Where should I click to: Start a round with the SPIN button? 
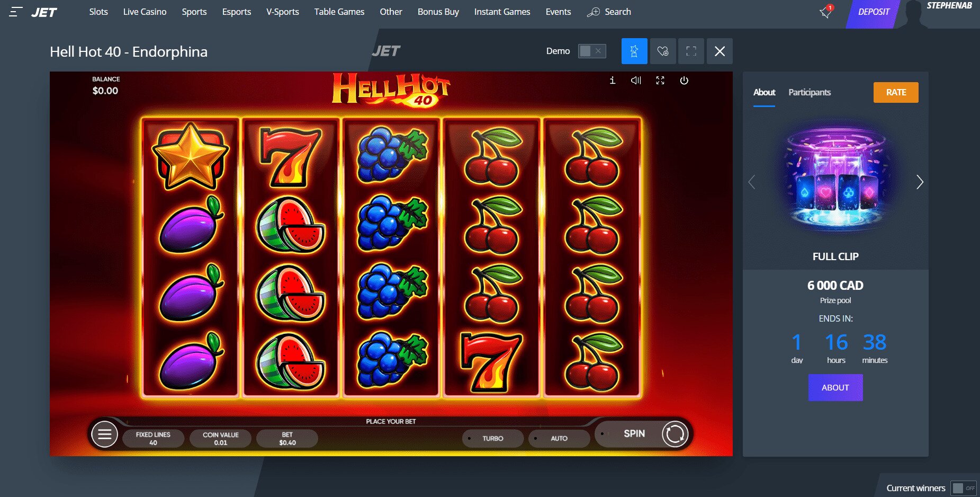click(x=643, y=434)
